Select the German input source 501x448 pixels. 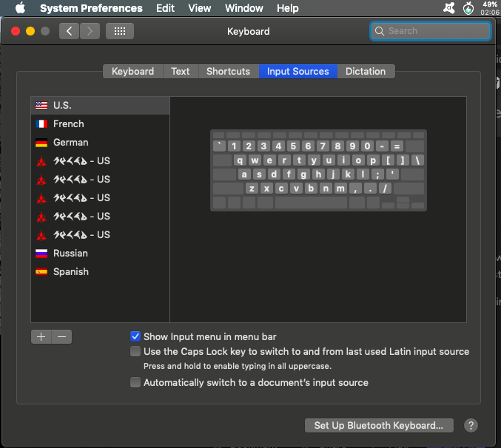[x=101, y=143]
